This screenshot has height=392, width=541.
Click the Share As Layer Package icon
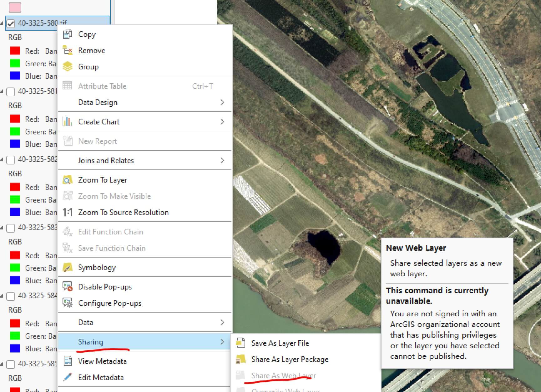tap(240, 359)
